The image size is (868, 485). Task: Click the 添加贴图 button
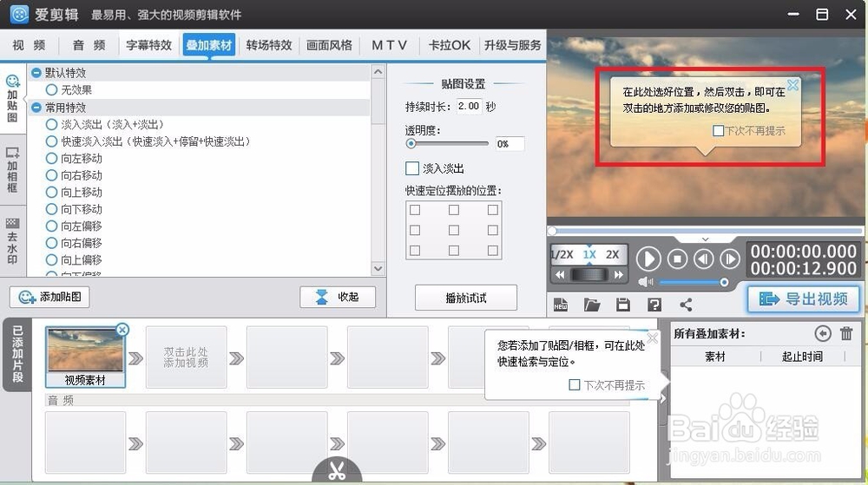(x=49, y=297)
